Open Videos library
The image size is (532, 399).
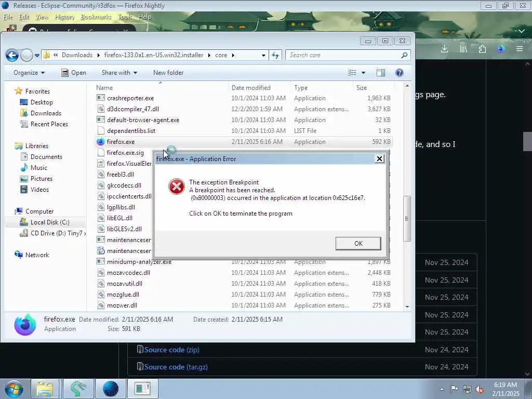coord(39,189)
